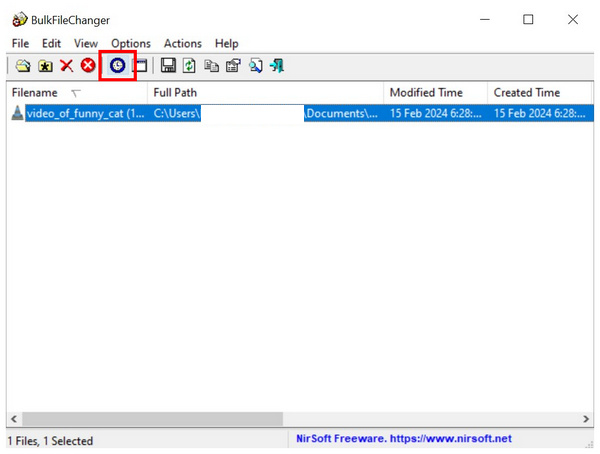Open the NirSoft Freeware website link

click(x=403, y=439)
